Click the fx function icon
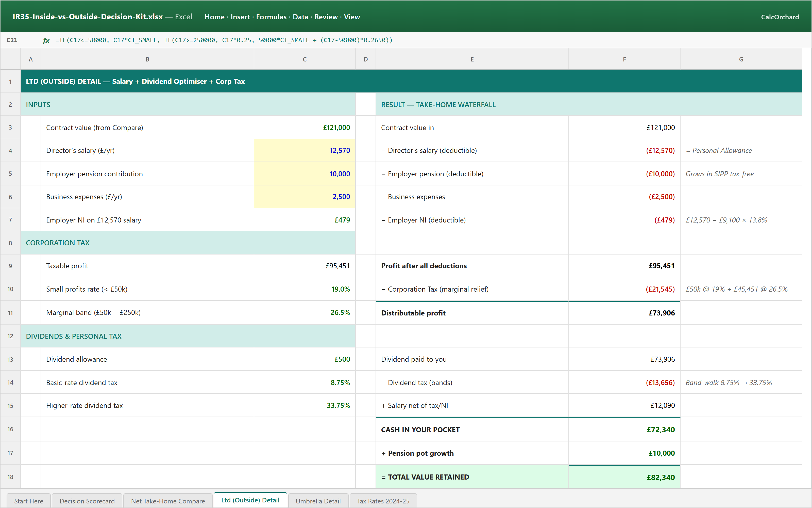Image resolution: width=812 pixels, height=508 pixels. click(46, 40)
